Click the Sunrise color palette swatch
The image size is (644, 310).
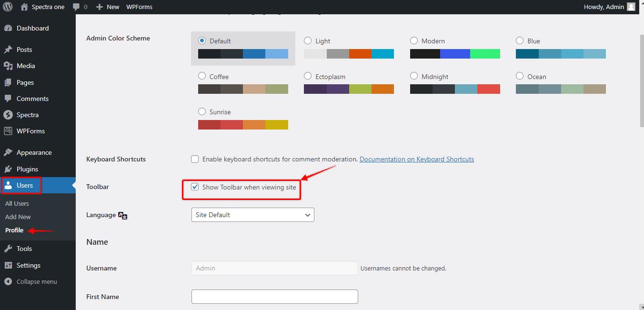[x=243, y=125]
